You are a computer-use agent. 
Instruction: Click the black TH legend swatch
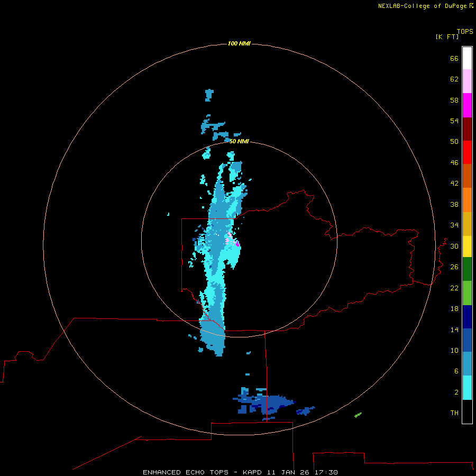[x=467, y=411]
